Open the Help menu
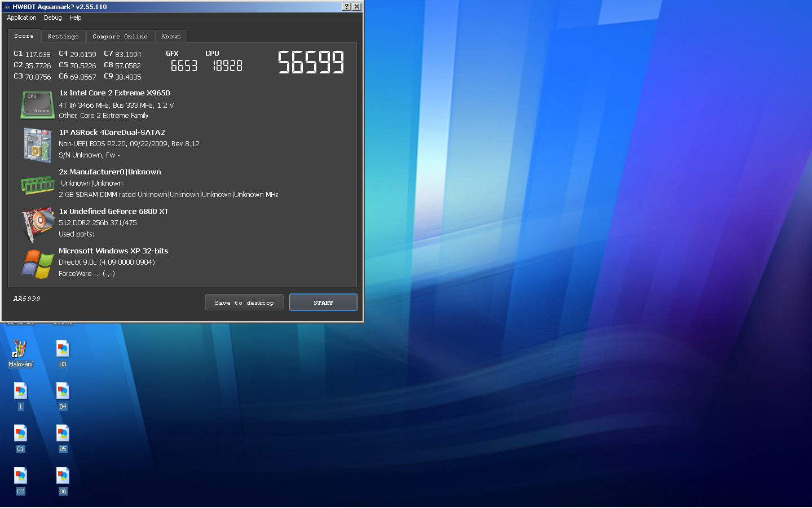The width and height of the screenshot is (812, 508). click(x=76, y=18)
